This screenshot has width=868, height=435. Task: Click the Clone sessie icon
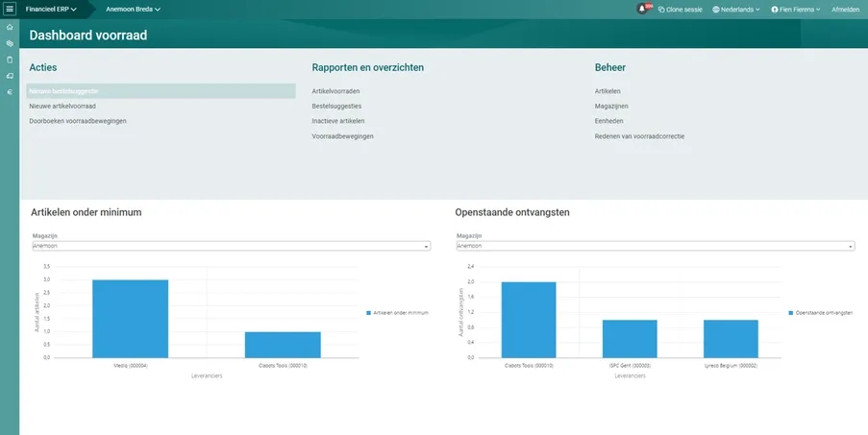pos(661,10)
